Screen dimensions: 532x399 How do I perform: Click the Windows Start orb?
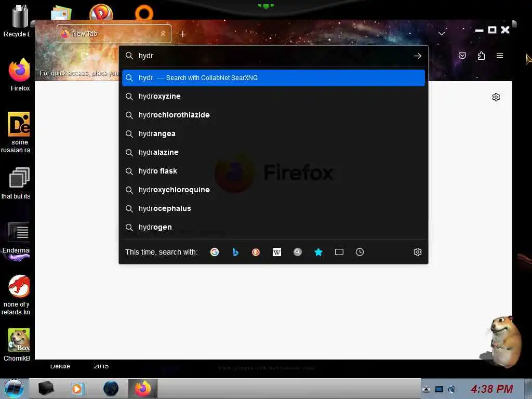tap(14, 389)
